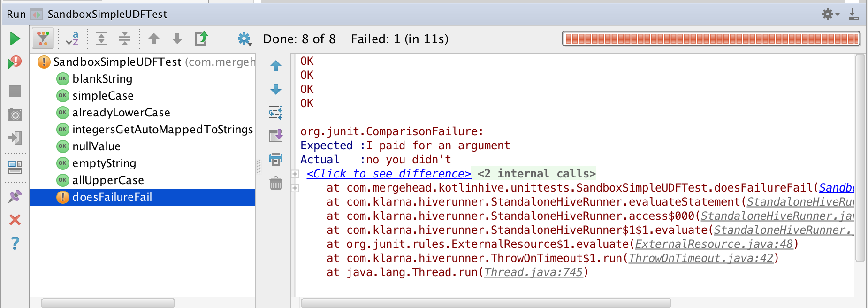Toggle alphabetical sort of tests
The height and width of the screenshot is (308, 868).
click(72, 38)
